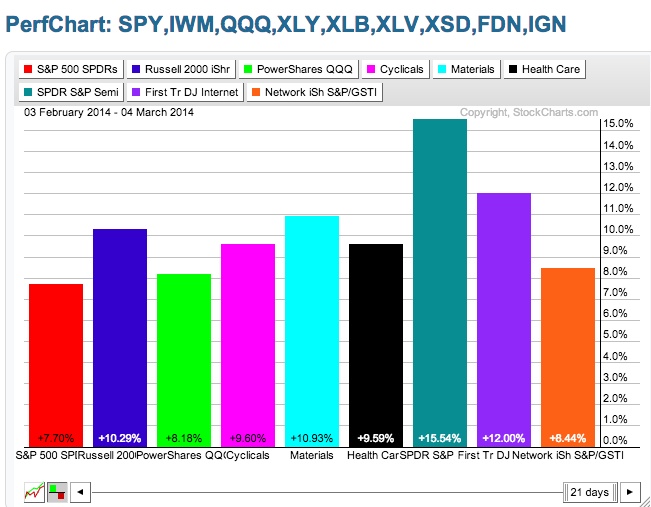Viewport: 651px width, 507px height.
Task: Click the +9.60% value label
Action: click(248, 438)
